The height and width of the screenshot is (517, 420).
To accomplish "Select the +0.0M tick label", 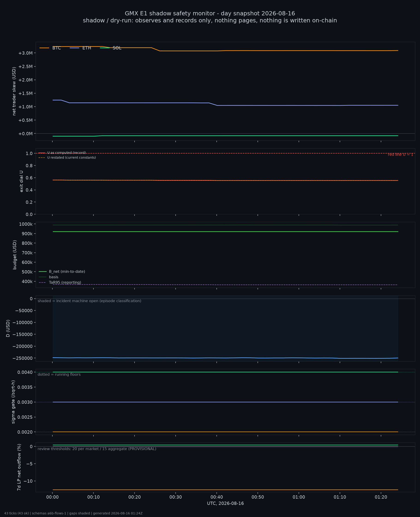I will click(x=25, y=134).
